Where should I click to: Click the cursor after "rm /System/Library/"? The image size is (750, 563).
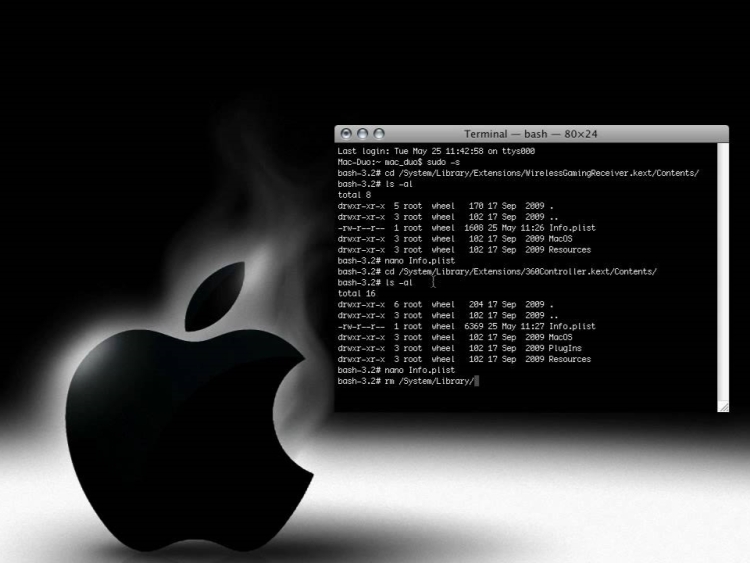(478, 381)
